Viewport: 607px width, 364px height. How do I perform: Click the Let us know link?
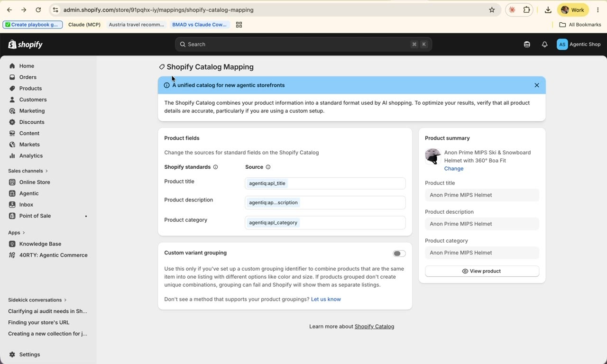point(326,299)
